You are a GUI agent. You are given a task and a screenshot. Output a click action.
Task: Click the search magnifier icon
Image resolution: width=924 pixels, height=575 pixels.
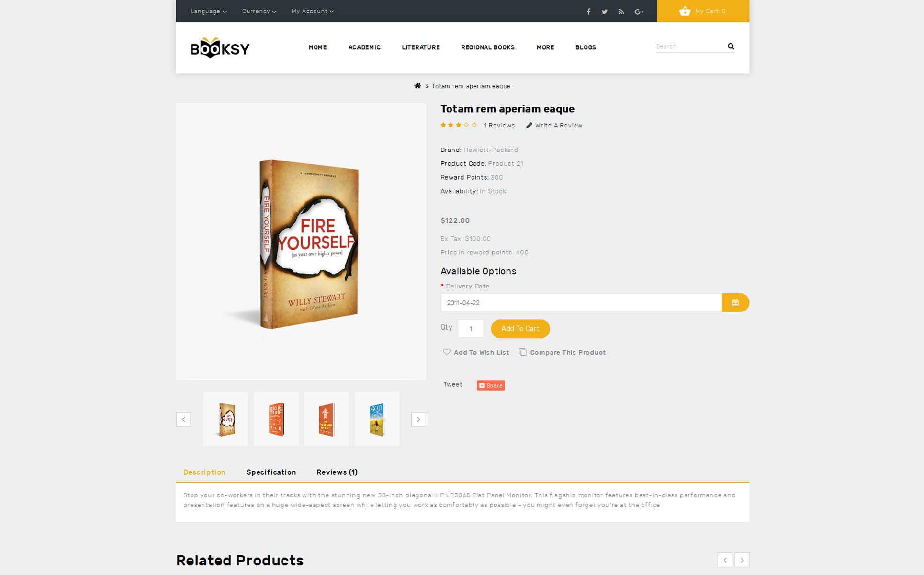[x=731, y=46]
